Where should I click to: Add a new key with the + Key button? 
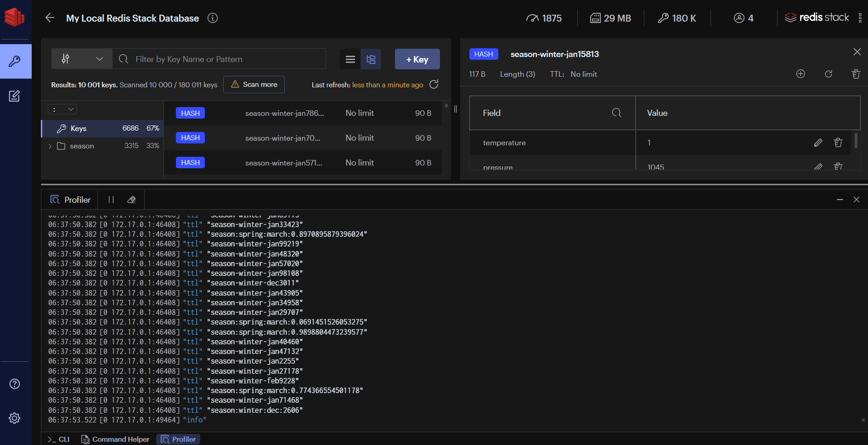pos(417,59)
